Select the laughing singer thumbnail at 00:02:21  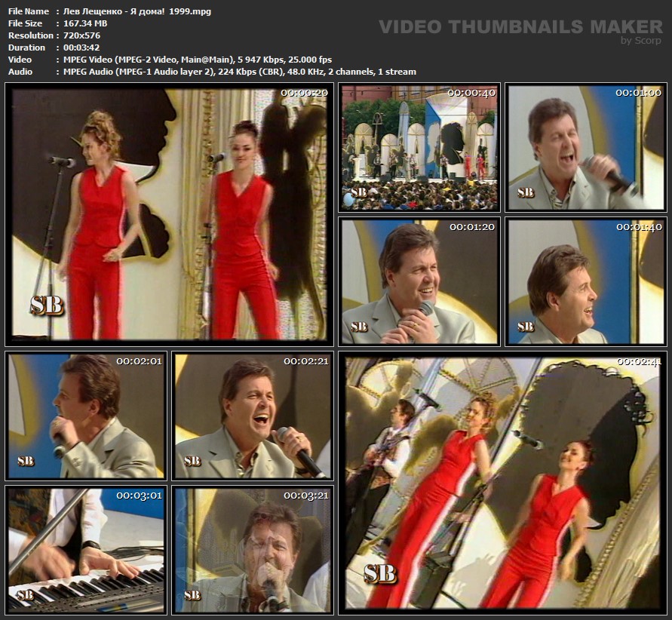[253, 416]
